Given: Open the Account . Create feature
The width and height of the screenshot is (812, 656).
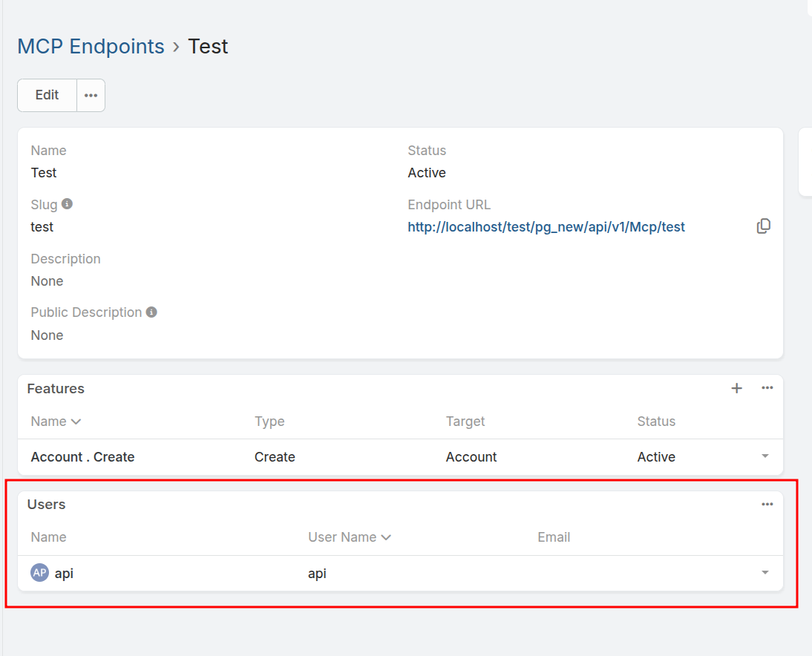Looking at the screenshot, I should click(83, 457).
